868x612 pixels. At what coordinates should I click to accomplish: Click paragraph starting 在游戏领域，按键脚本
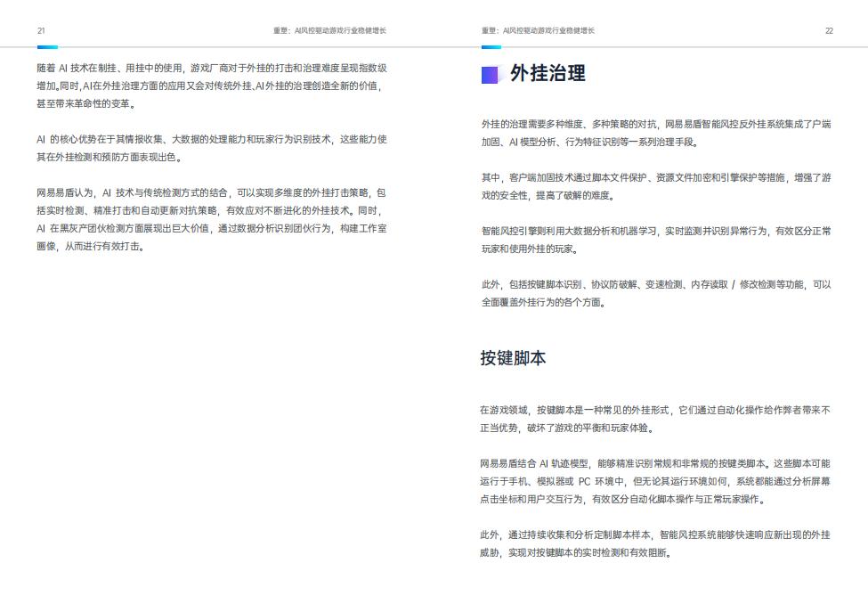coord(655,419)
